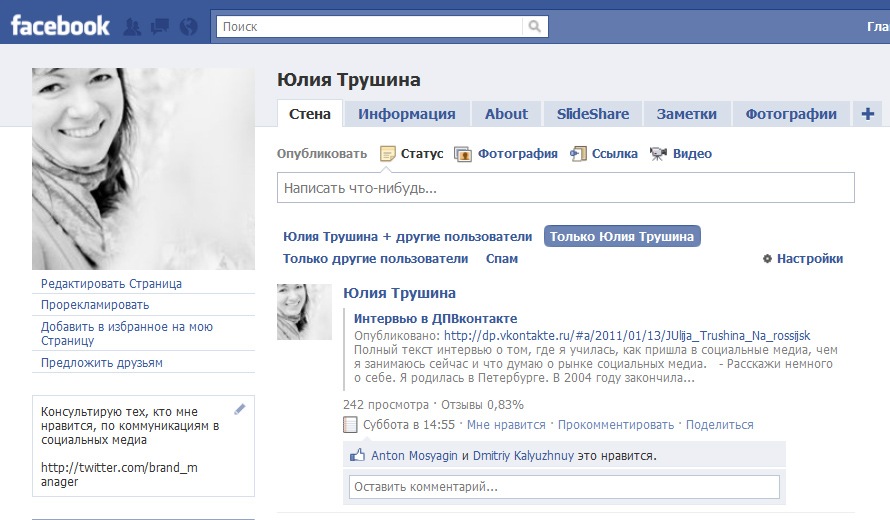
Task: Select Статус publish option
Action: 422,154
